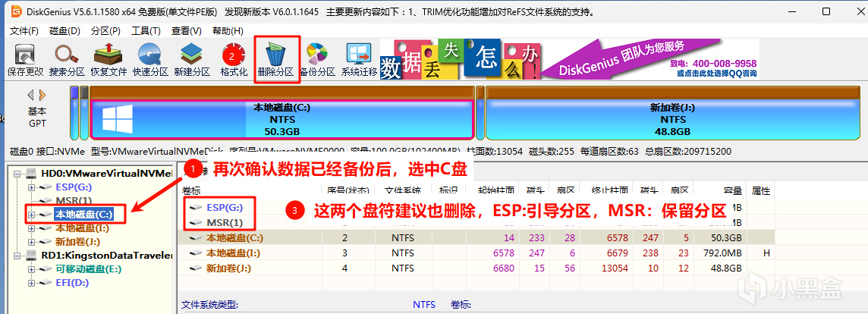The height and width of the screenshot is (314, 868).
Task: Click start cylinder cell 6680
Action: point(504,268)
